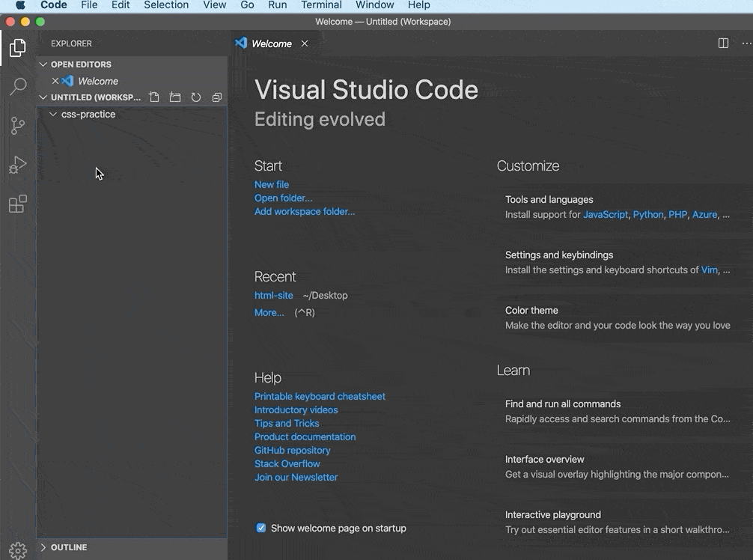Collapse the css-practice folder
753x560 pixels.
[53, 114]
